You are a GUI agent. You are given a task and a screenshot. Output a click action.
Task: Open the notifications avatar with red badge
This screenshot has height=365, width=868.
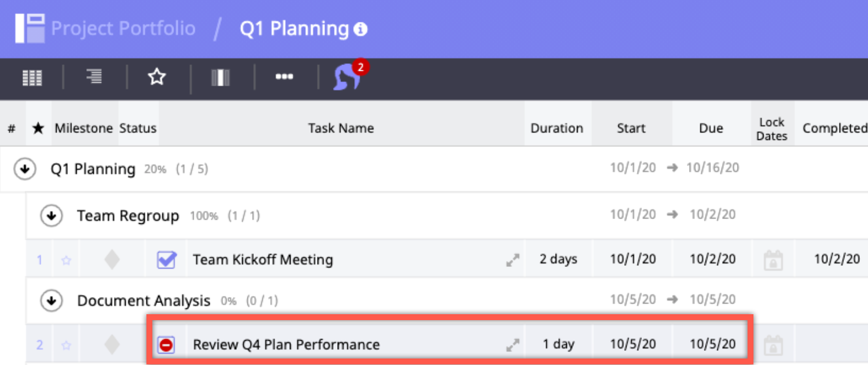click(x=347, y=77)
